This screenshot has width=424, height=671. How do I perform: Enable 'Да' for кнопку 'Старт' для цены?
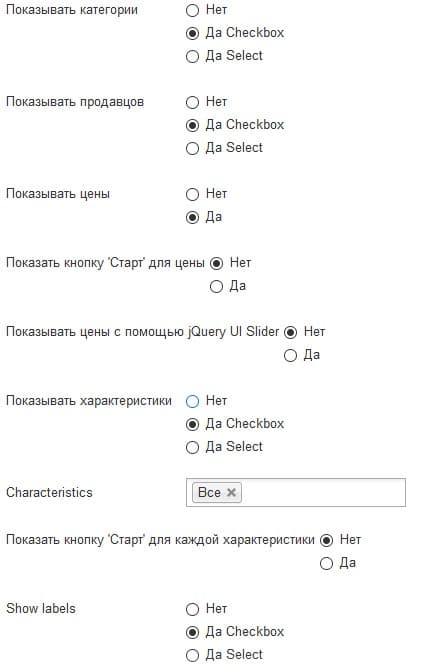216,286
